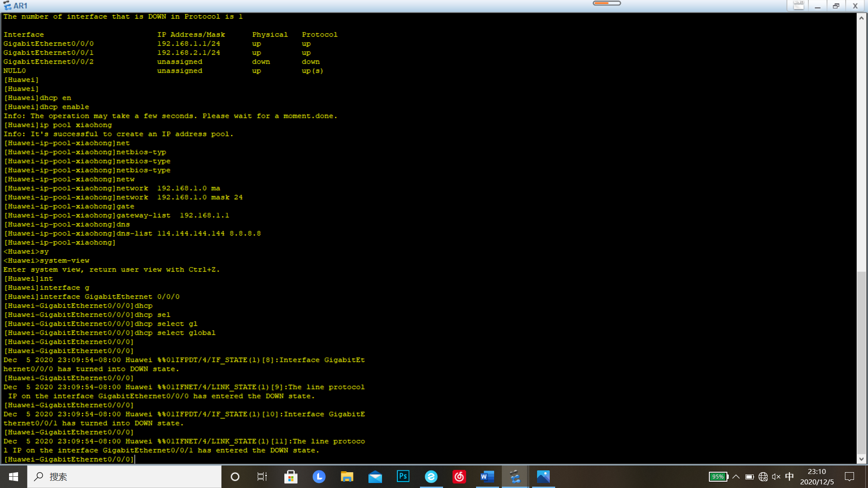Expand the hidden system tray icons
This screenshot has width=868, height=488.
(x=736, y=477)
